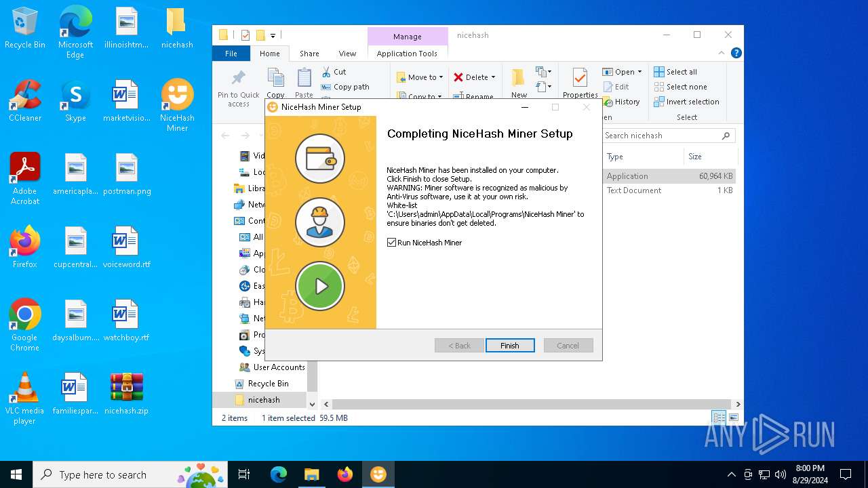Select the cupcentral image file icon

[75, 248]
